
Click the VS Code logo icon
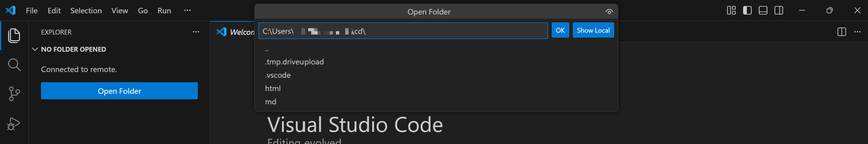11,11
